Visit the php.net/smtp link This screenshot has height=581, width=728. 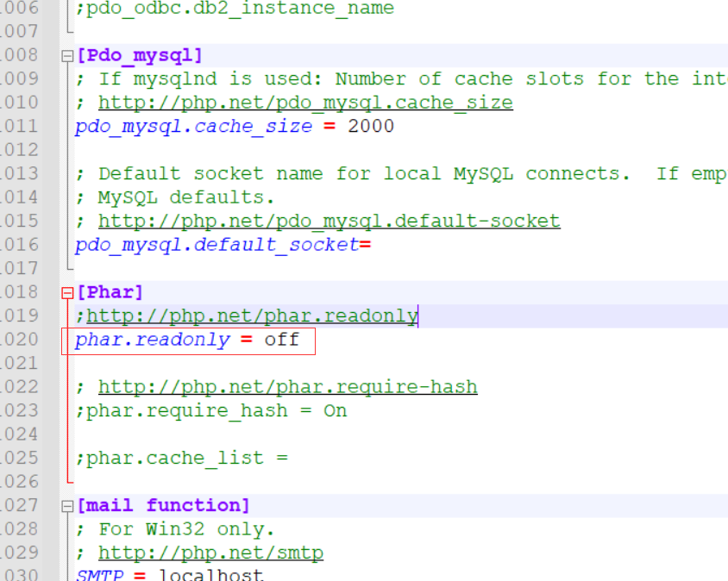[210, 553]
